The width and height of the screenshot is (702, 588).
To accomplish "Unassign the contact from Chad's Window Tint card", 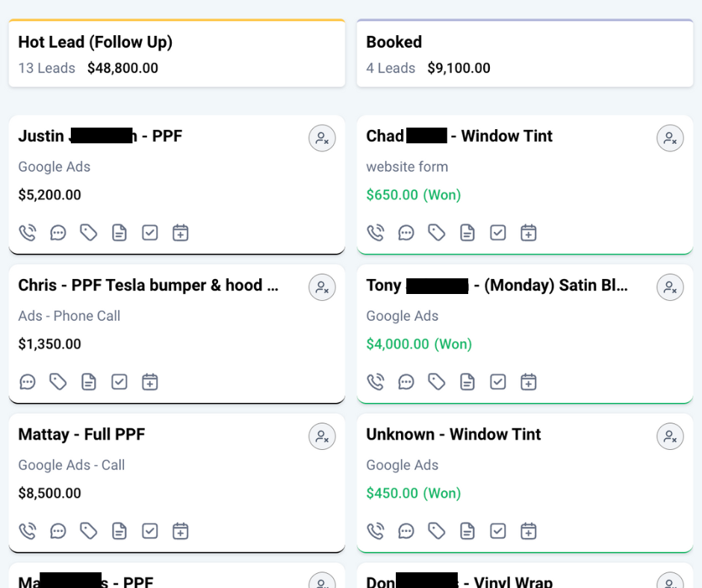I will (670, 137).
